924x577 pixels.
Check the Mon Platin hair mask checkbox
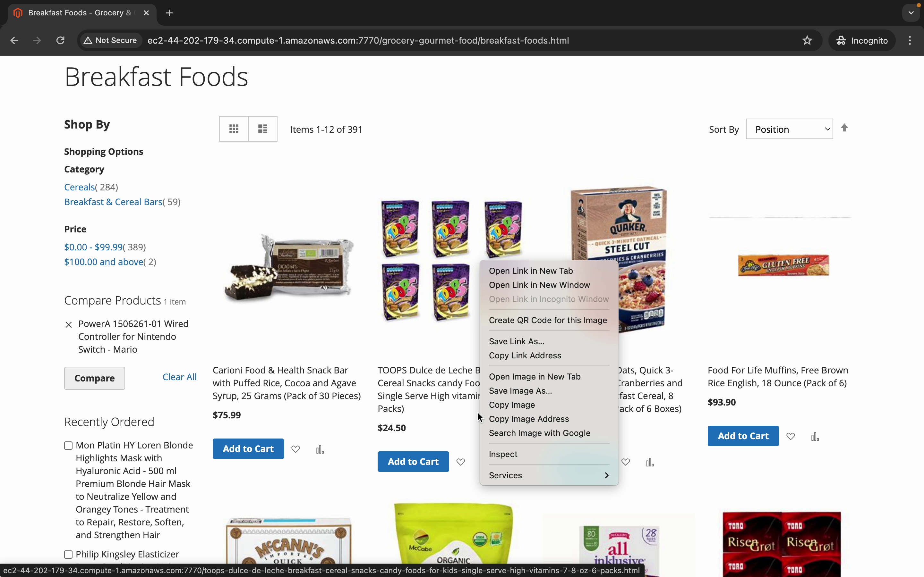68,445
